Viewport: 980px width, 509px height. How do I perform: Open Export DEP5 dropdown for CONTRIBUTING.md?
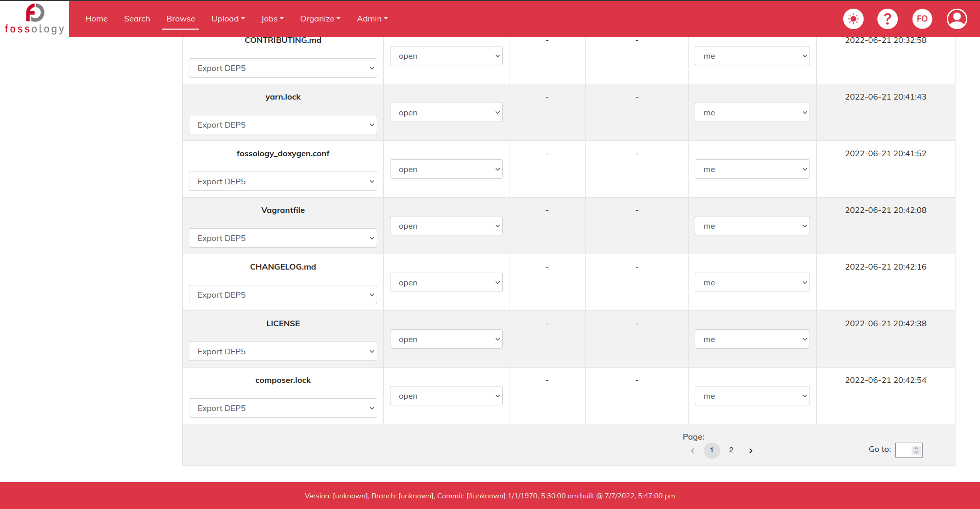(283, 68)
